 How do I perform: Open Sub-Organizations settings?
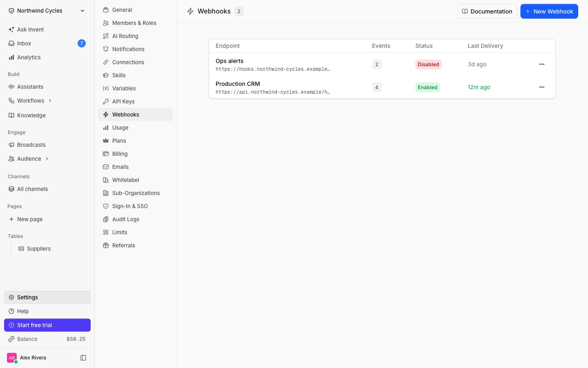point(135,193)
